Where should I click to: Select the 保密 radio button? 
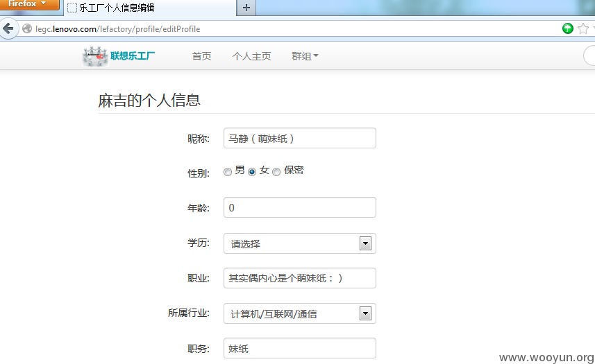pyautogui.click(x=276, y=172)
